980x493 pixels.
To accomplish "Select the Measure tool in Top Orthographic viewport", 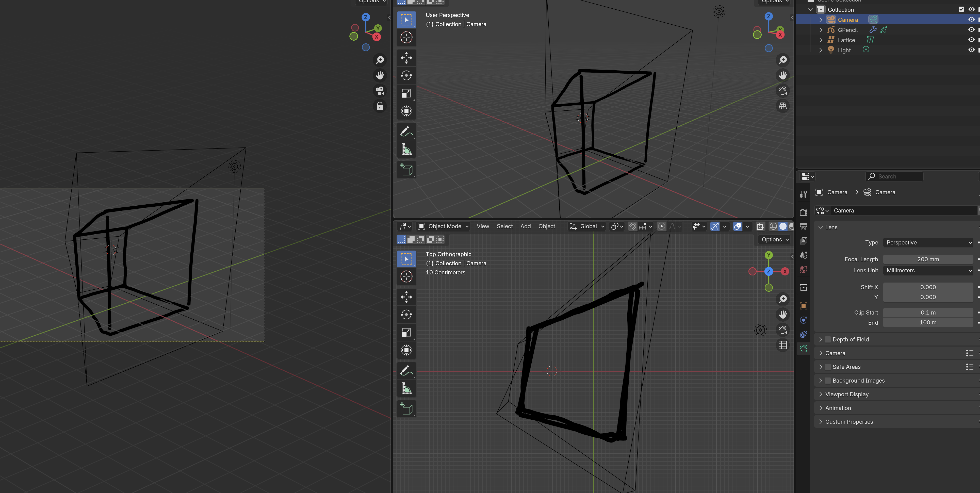I will coord(406,388).
